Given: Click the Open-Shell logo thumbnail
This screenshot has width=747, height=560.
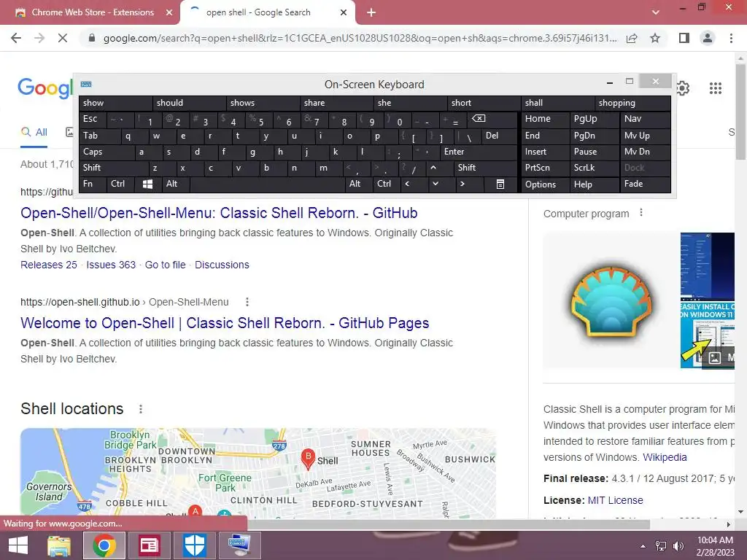Looking at the screenshot, I should [611, 300].
